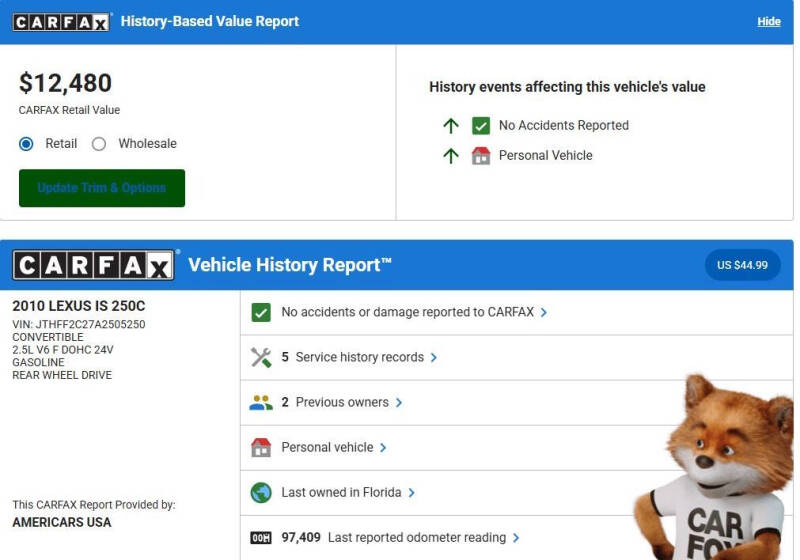Click the Update Trim & Options button
Screen dimensions: 800x560
[102, 188]
